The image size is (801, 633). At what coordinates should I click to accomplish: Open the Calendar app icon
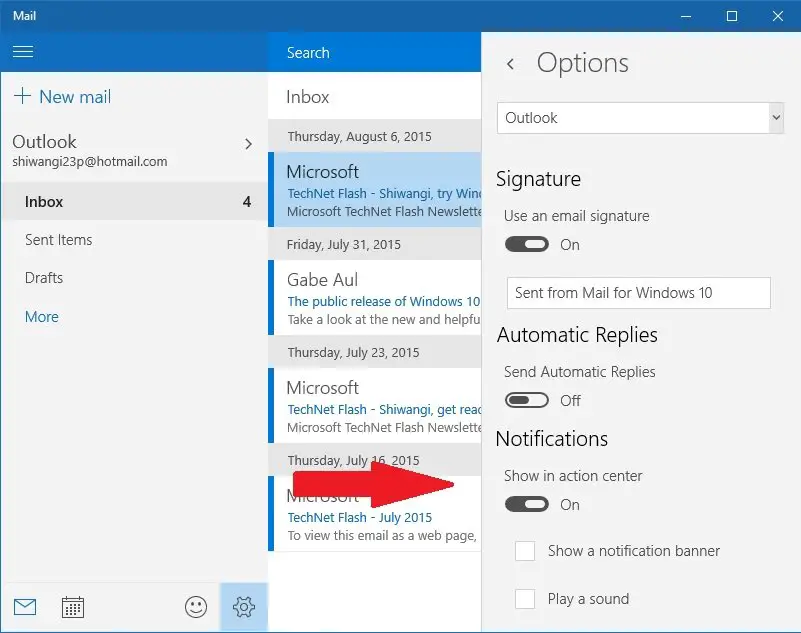73,607
